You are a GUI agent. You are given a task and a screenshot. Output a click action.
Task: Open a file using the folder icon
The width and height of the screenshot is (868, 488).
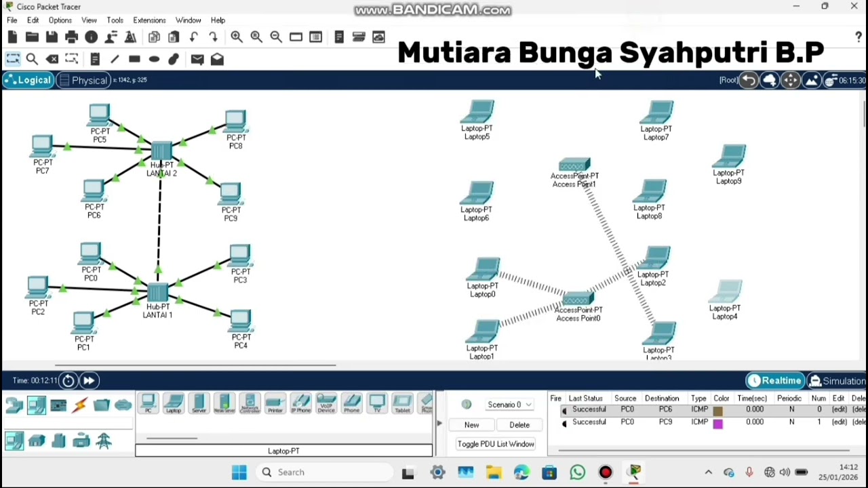pos(32,37)
